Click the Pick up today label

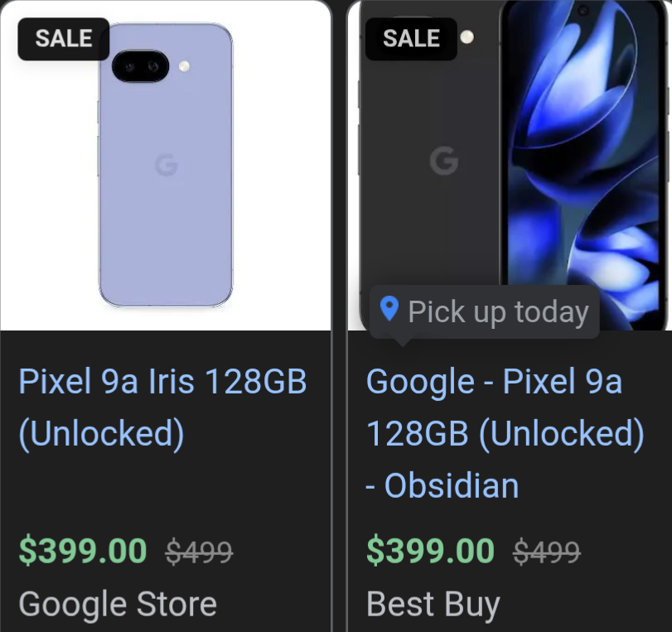coord(498,311)
